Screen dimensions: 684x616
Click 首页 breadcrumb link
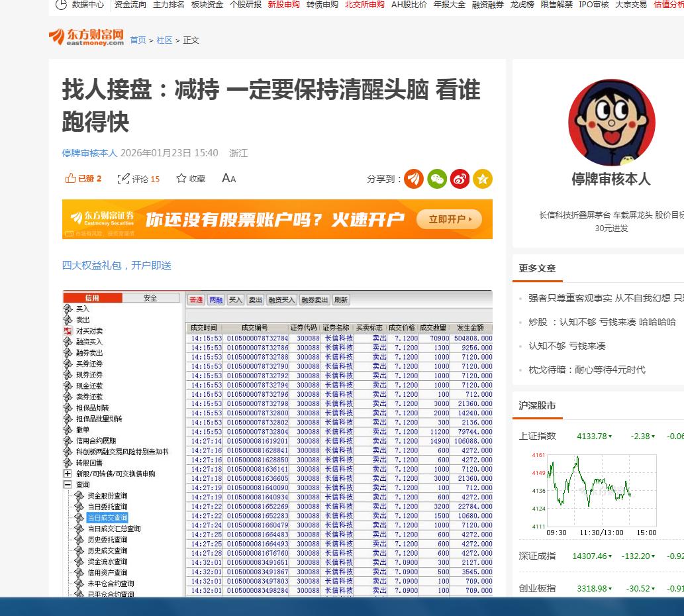click(x=138, y=40)
